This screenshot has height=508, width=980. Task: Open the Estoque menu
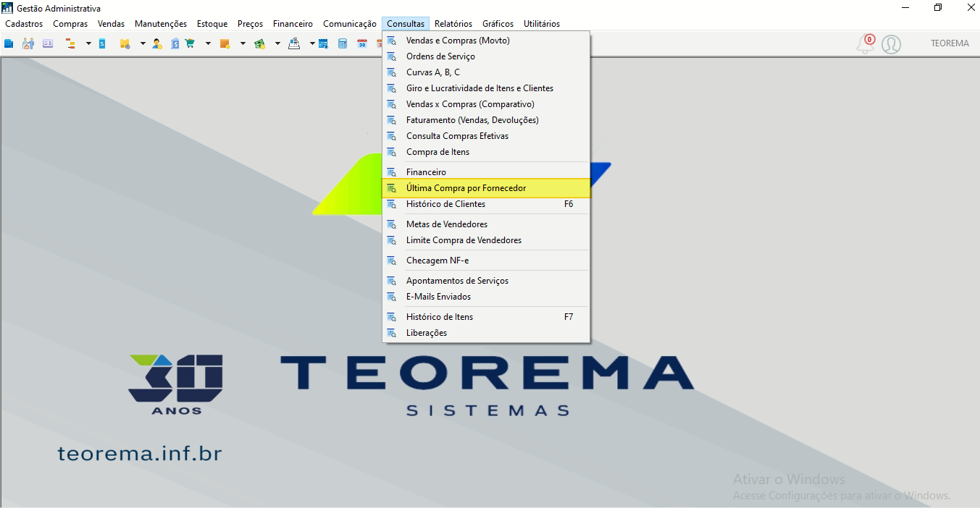coord(212,24)
